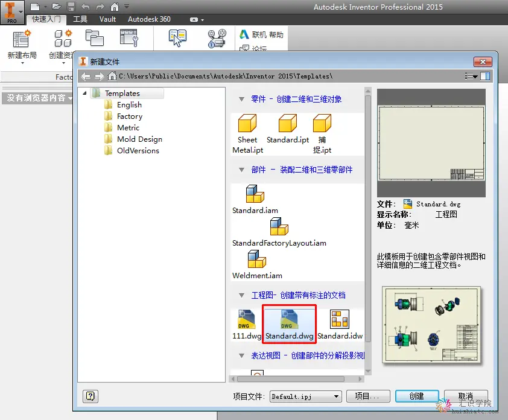Click the New file icon in quick access toolbar
Viewport: 508px width, 420px height.
tap(35, 7)
